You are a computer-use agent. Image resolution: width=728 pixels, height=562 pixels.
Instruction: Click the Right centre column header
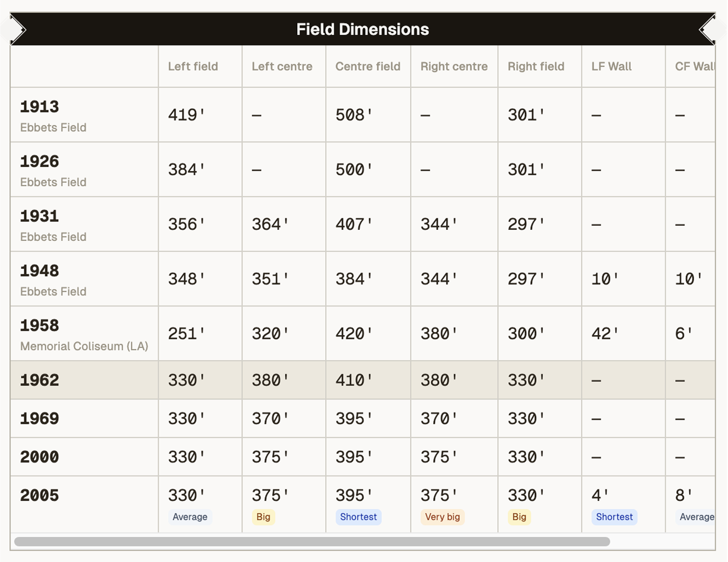[454, 66]
